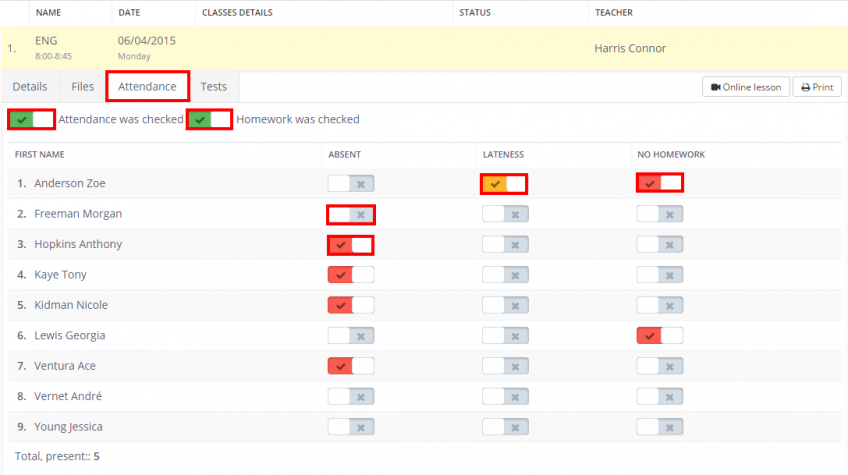Image resolution: width=848 pixels, height=475 pixels.
Task: Click the Print button
Action: [x=816, y=87]
